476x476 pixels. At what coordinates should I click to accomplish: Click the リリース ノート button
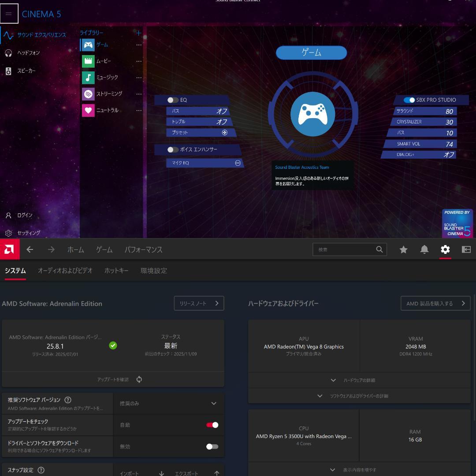pyautogui.click(x=199, y=303)
